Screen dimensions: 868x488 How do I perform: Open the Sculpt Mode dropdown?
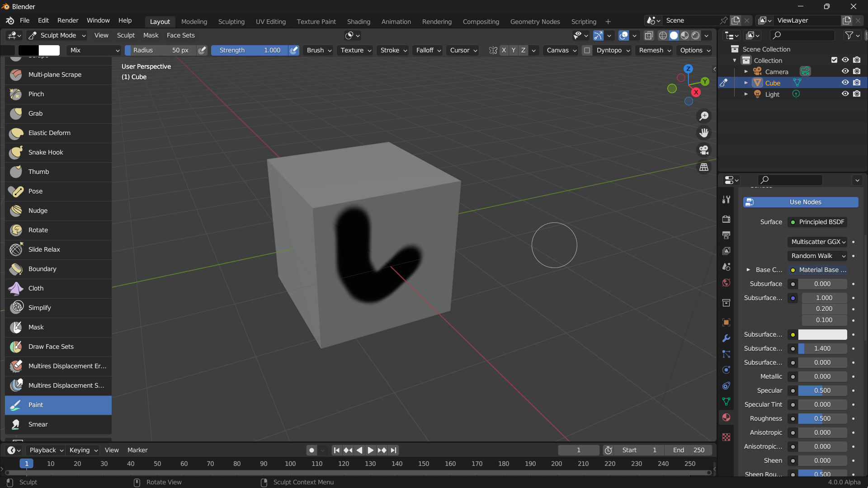point(57,35)
